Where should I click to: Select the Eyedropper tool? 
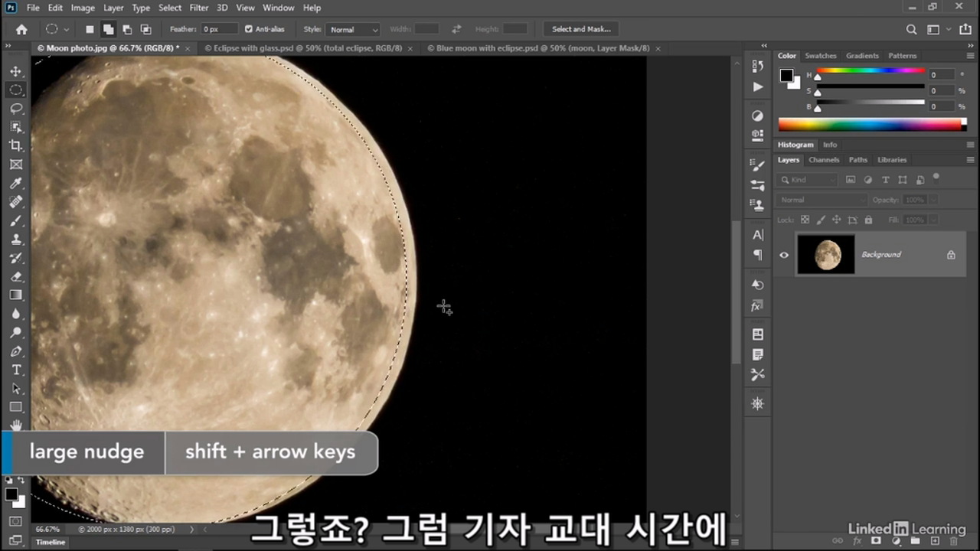[16, 183]
